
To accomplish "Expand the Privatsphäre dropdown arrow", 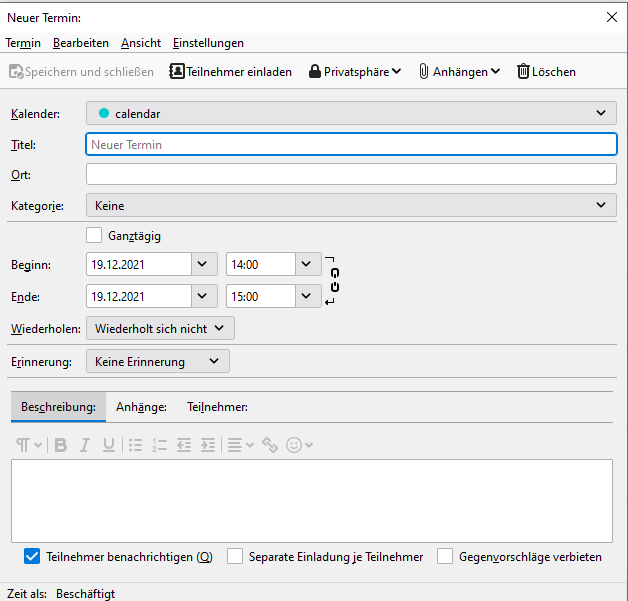I will 397,71.
